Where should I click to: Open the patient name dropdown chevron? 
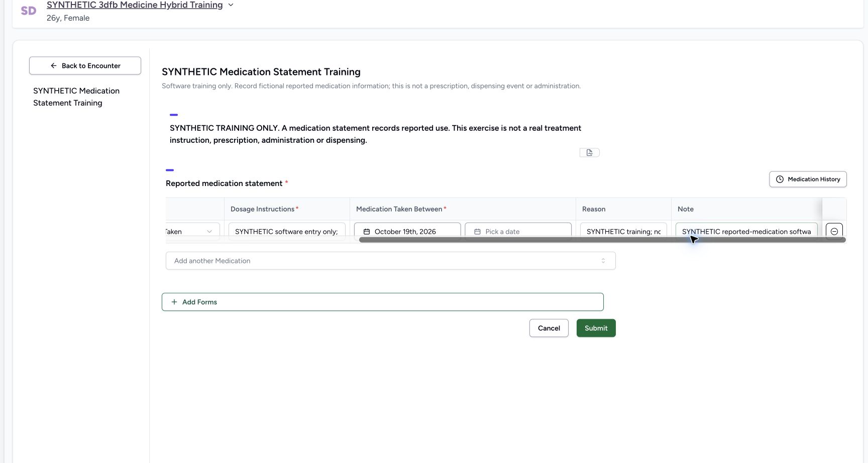(x=231, y=5)
